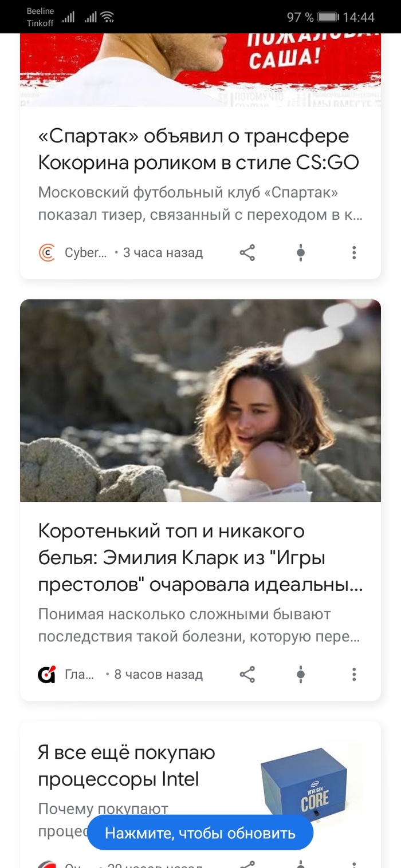The width and height of the screenshot is (401, 868).
Task: Open 'Я все ещё покупаю процессоры Intel' article
Action: [x=127, y=766]
